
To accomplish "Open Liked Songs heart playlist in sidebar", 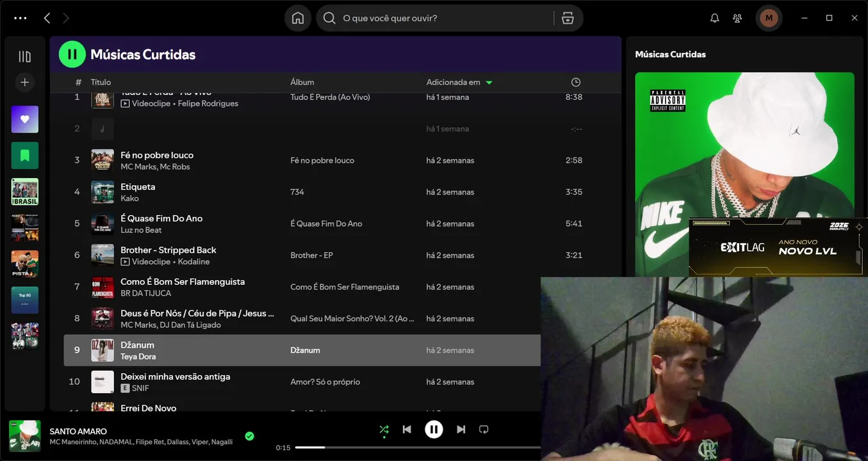I will [25, 119].
